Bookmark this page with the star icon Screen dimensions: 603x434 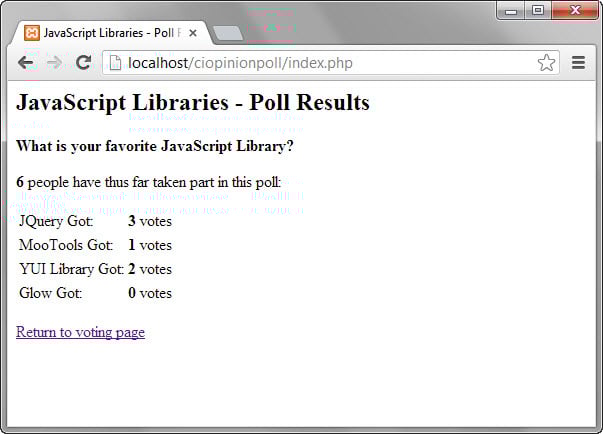pyautogui.click(x=546, y=63)
